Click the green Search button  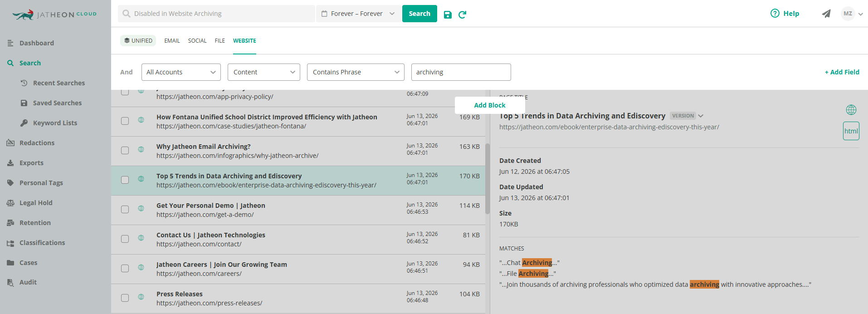coord(419,14)
